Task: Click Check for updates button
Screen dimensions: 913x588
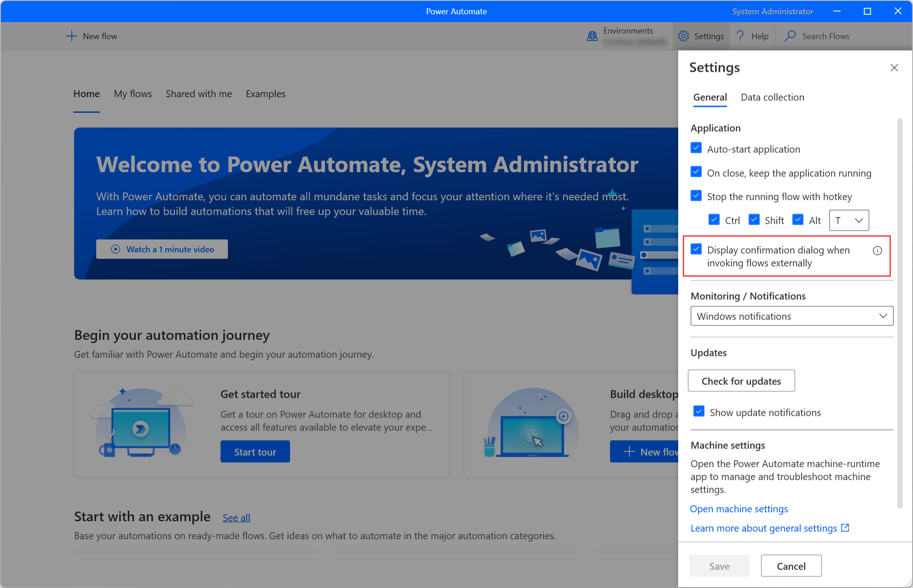Action: (741, 380)
